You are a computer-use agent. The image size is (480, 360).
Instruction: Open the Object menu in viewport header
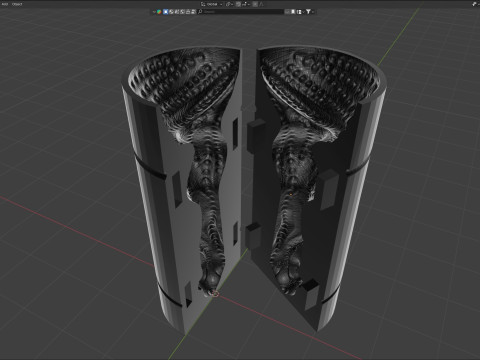[17, 4]
